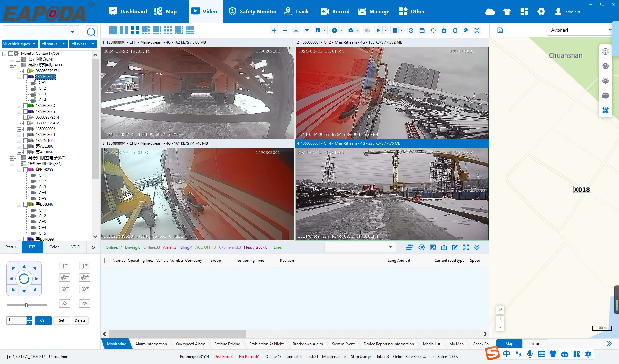Toggle the muted speaker icon

(367, 30)
